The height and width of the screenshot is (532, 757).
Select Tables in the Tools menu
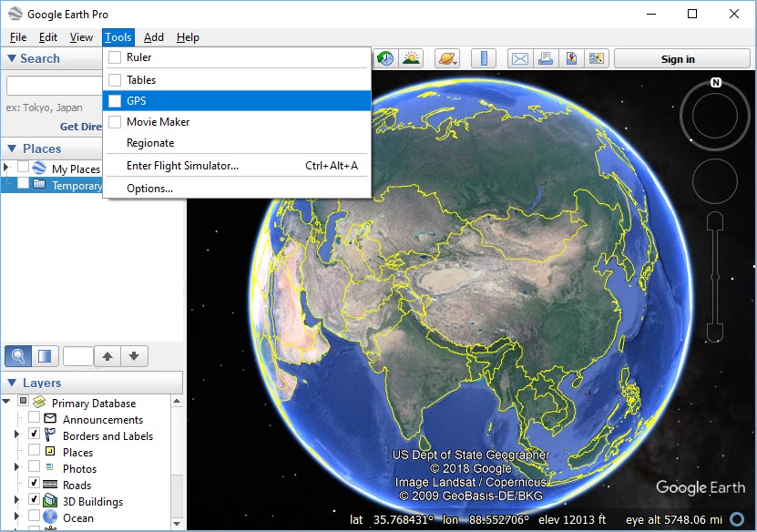237,79
